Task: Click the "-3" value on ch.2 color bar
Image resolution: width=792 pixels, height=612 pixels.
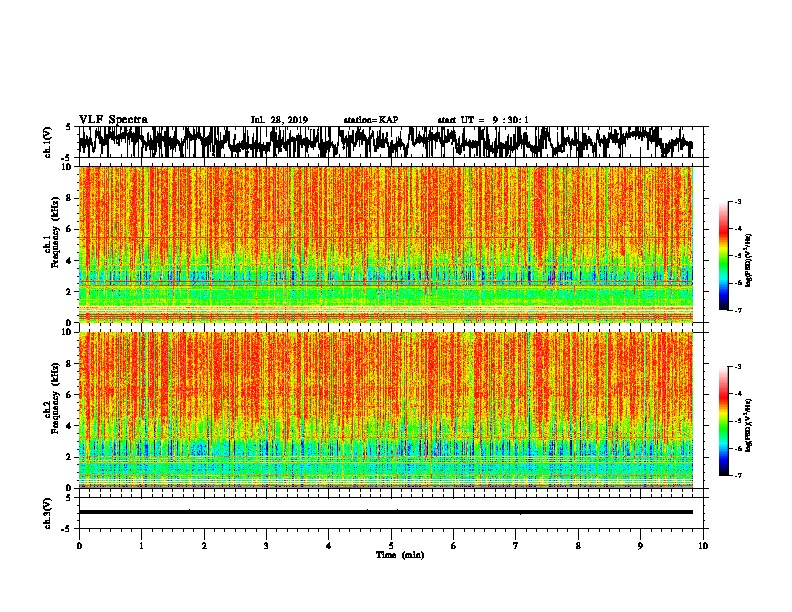Action: [738, 367]
